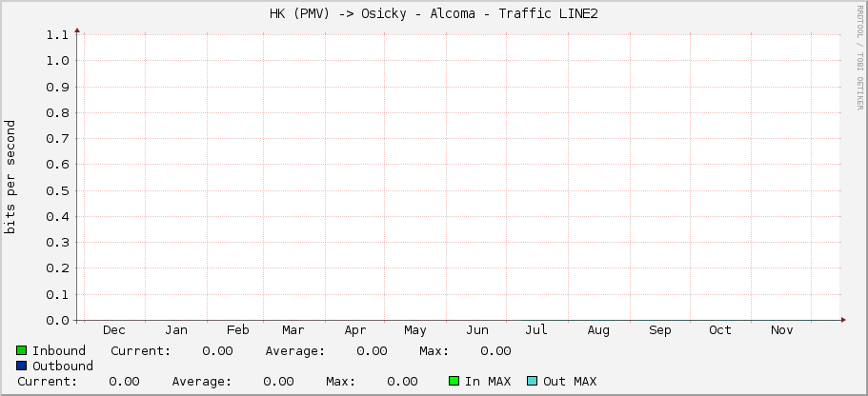Screen dimensions: 868x396
Task: Select the Dec label on the time axis
Action: pyautogui.click(x=113, y=330)
